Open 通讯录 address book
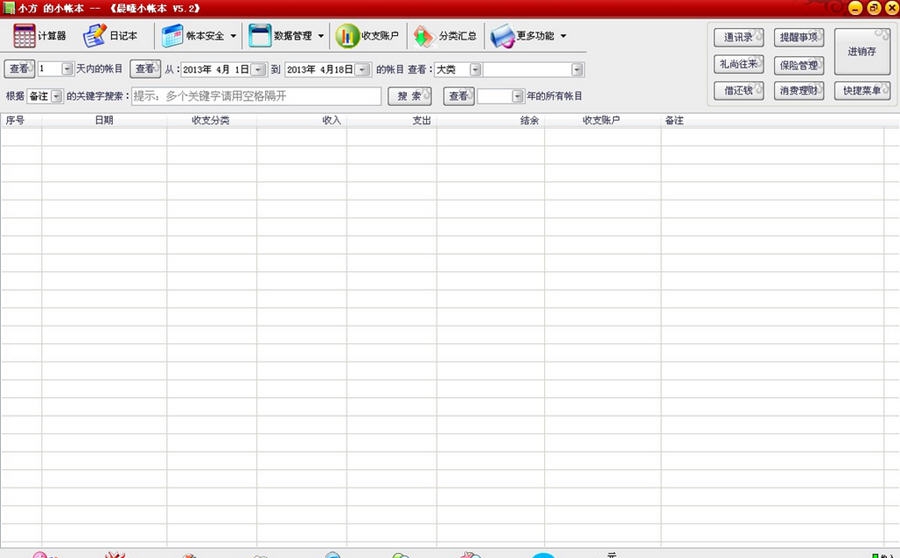The width and height of the screenshot is (900, 558). 739,37
